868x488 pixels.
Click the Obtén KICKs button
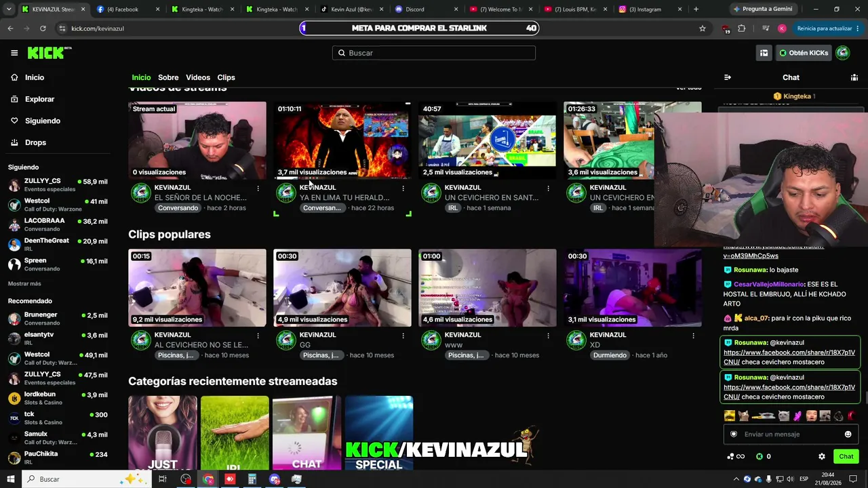click(x=804, y=53)
